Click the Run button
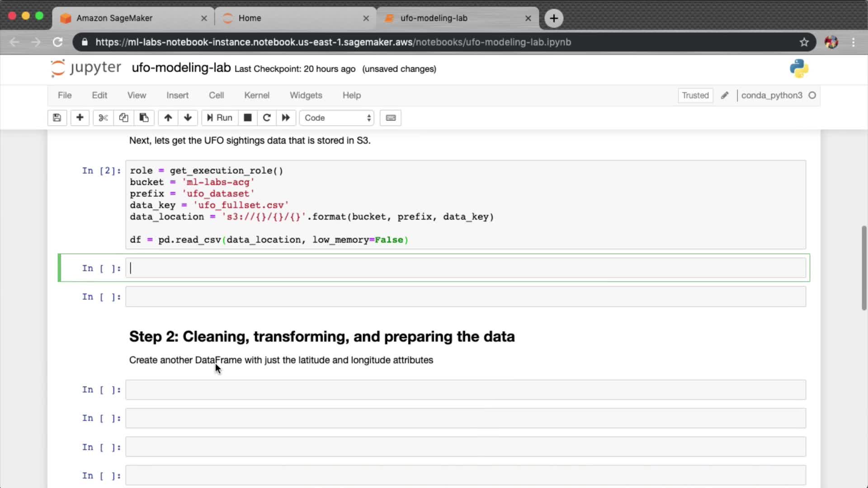 click(220, 118)
